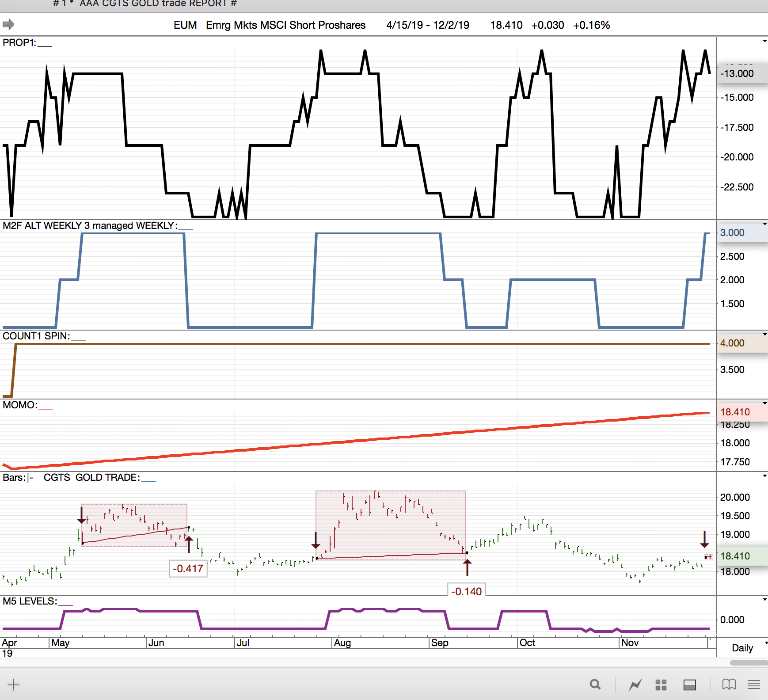Click the May-June shaded trade box
The image size is (768, 700).
pyautogui.click(x=134, y=525)
